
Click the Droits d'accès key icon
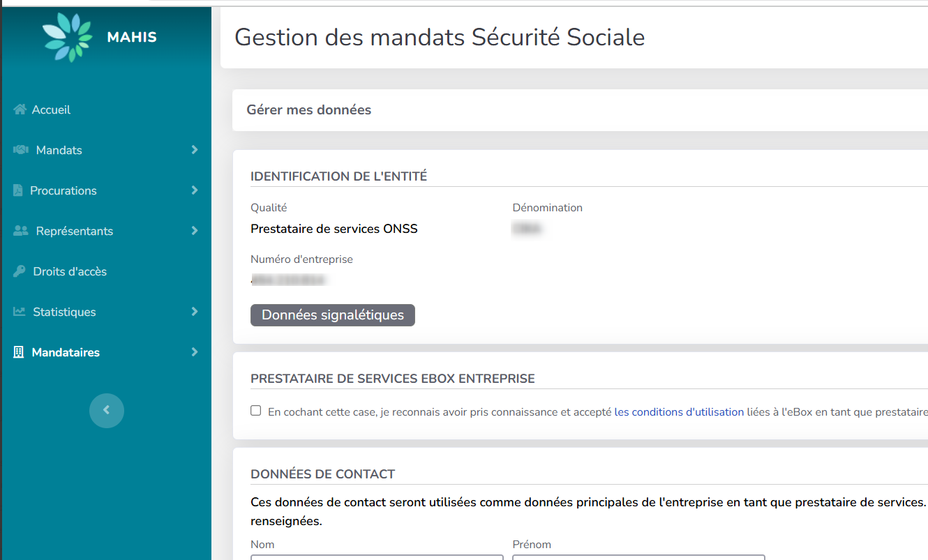tap(20, 271)
